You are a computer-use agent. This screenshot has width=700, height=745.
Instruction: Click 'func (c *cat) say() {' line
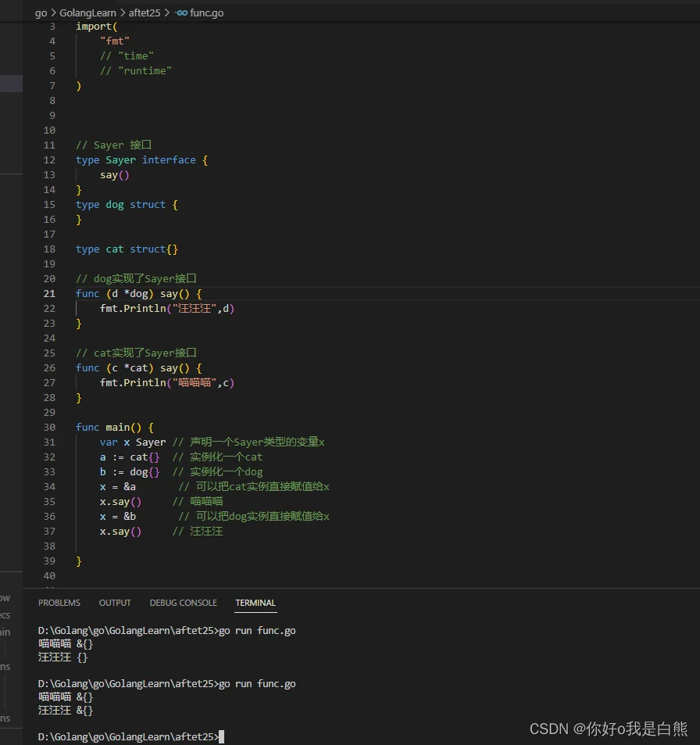(x=138, y=367)
